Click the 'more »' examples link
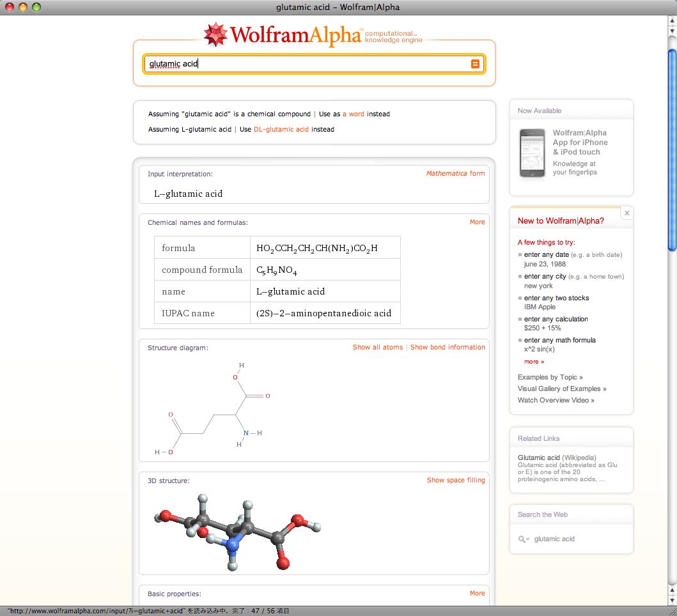The height and width of the screenshot is (616, 677). (x=534, y=362)
